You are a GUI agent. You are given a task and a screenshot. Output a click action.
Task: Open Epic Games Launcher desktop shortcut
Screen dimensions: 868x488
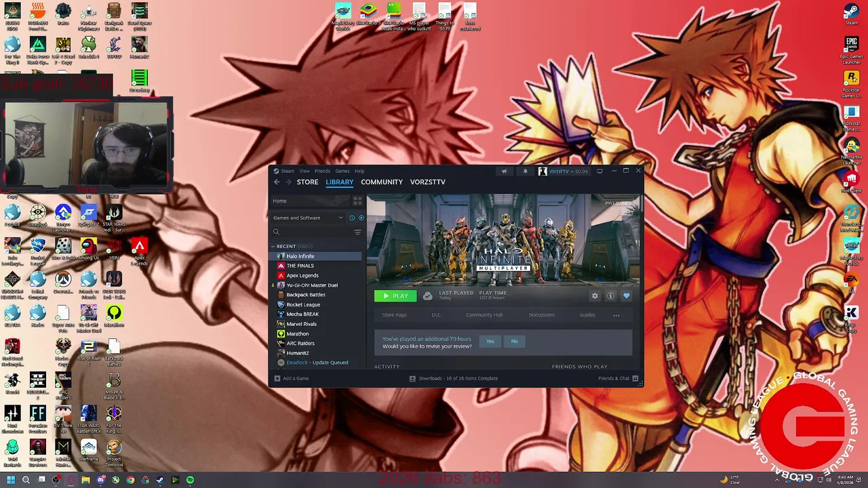(851, 49)
